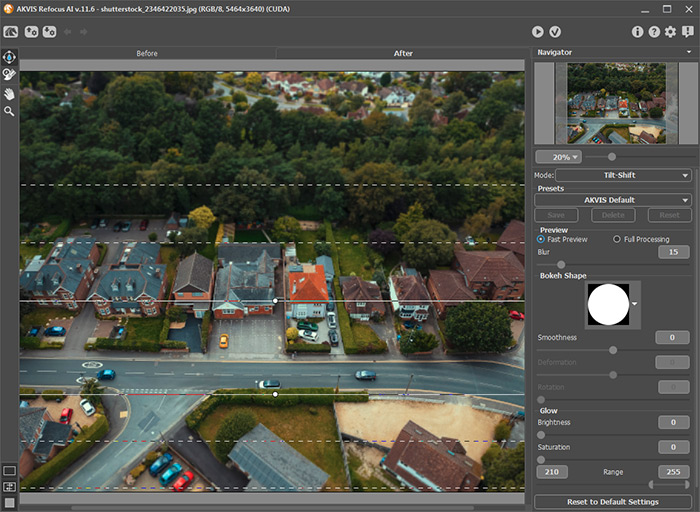Click the upper tilt-shift line handle
The height and width of the screenshot is (512, 700).
[275, 301]
